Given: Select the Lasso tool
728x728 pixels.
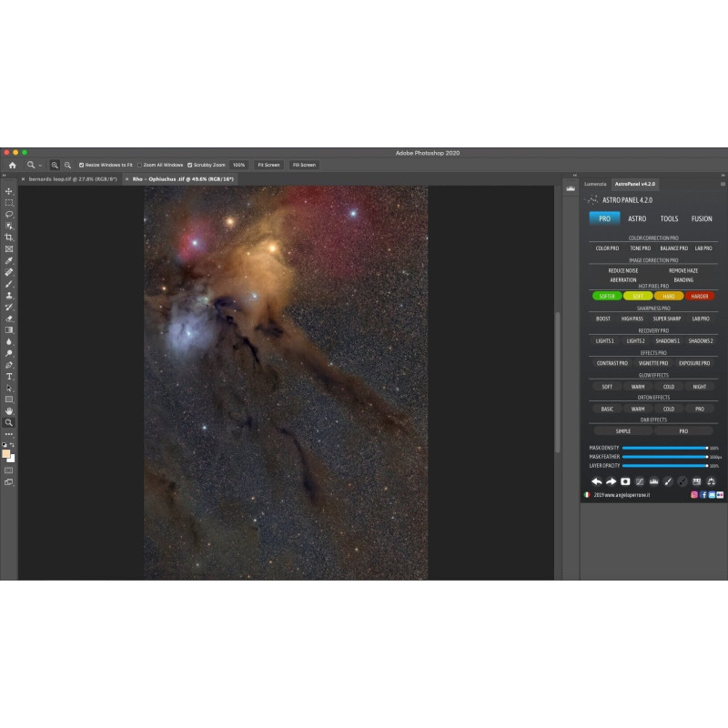Looking at the screenshot, I should pyautogui.click(x=9, y=215).
